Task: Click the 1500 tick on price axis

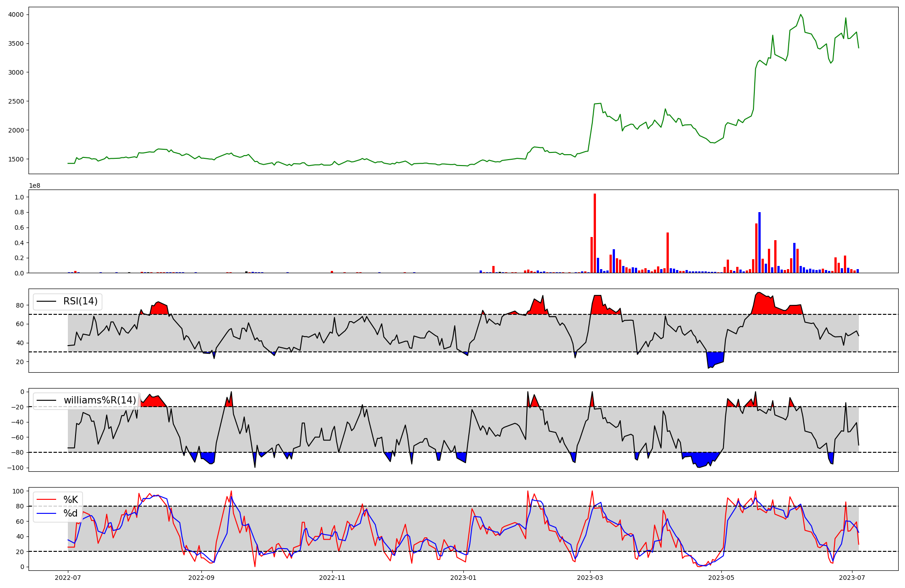Action: pos(16,159)
